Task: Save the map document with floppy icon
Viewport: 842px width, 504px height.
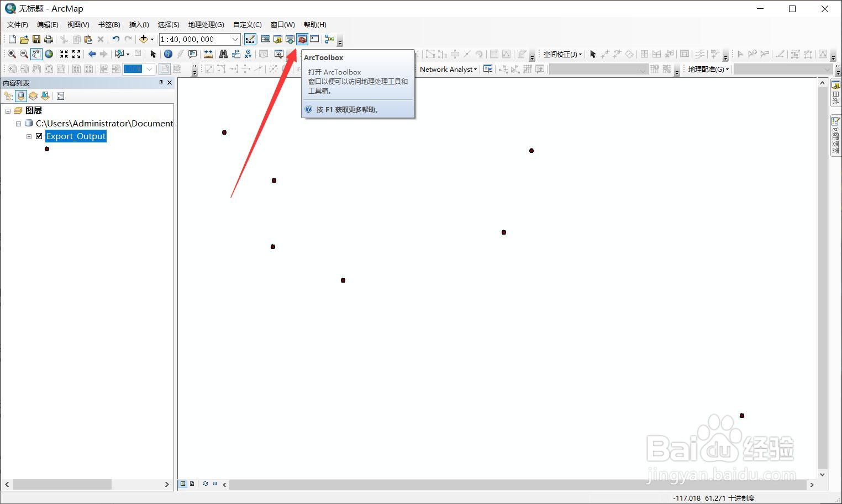Action: tap(36, 39)
